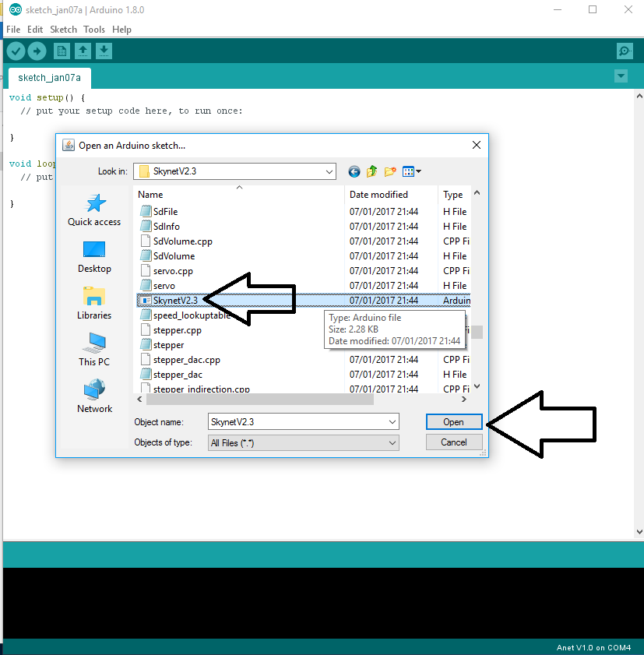The height and width of the screenshot is (655, 644).
Task: Select the servo.cpp file
Action: click(x=173, y=271)
